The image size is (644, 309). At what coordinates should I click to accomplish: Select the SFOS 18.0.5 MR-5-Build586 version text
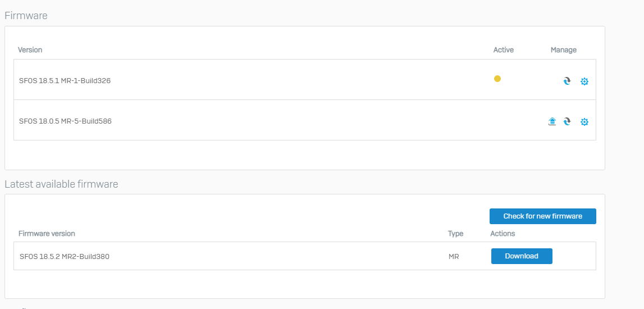point(65,121)
